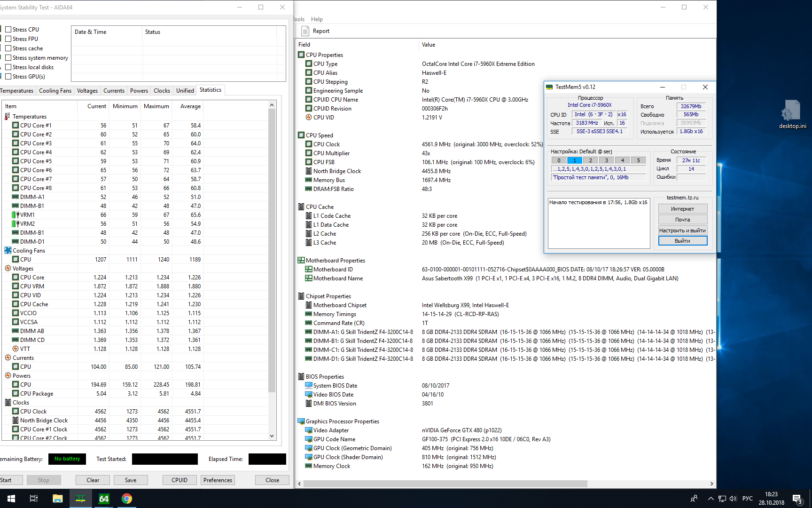This screenshot has width=812, height=508.
Task: Switch to AIDA64 on the taskbar
Action: (x=103, y=499)
